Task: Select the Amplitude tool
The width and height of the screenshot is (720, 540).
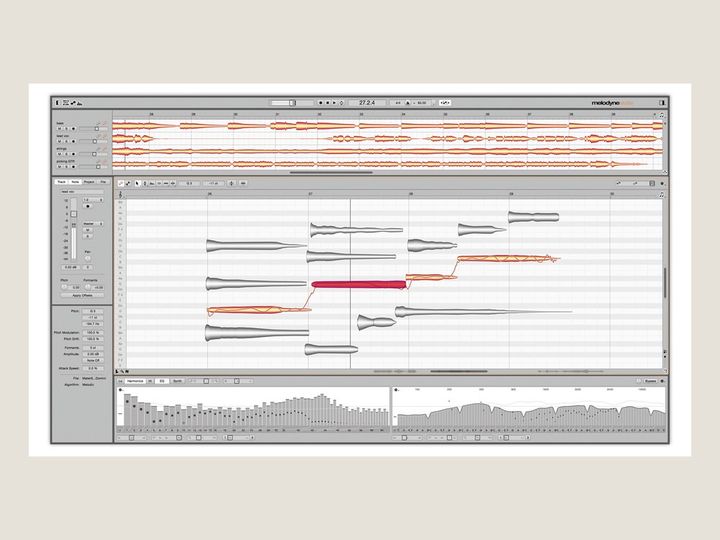Action: [159, 183]
